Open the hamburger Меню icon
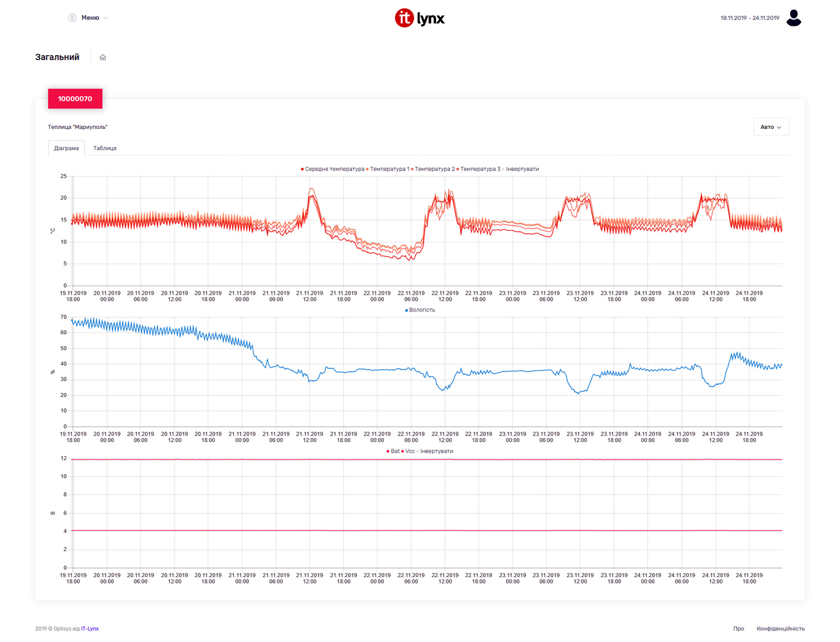This screenshot has height=642, width=840. [72, 18]
